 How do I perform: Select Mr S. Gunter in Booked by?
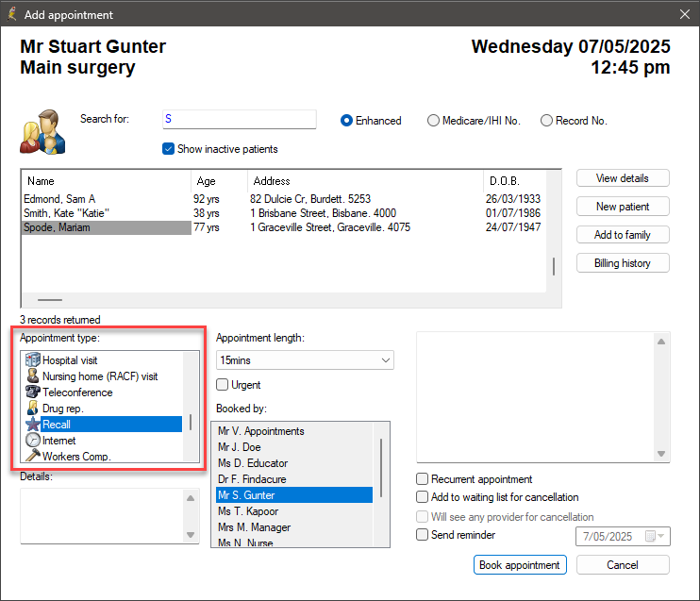click(294, 494)
